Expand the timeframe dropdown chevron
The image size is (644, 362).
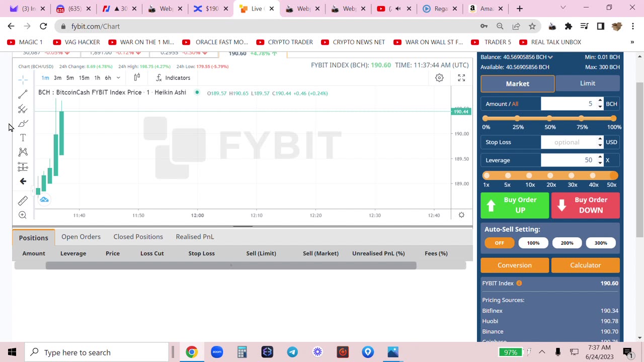[118, 77]
